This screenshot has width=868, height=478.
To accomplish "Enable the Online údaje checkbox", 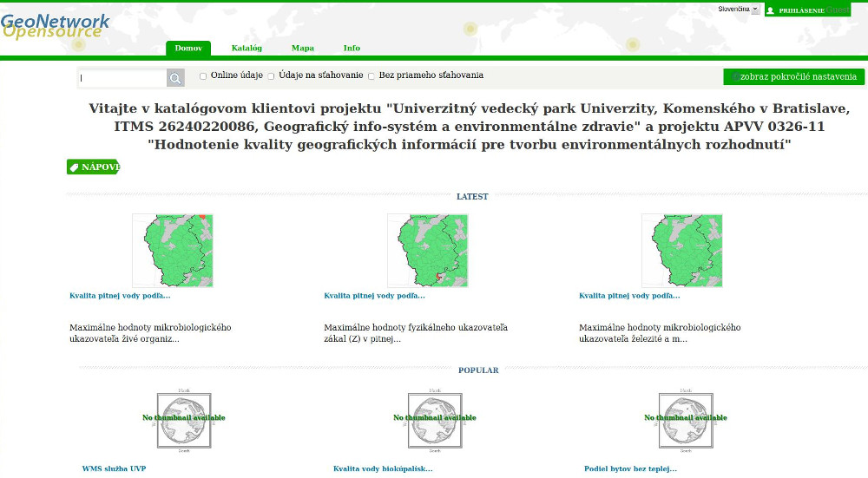I will 203,76.
